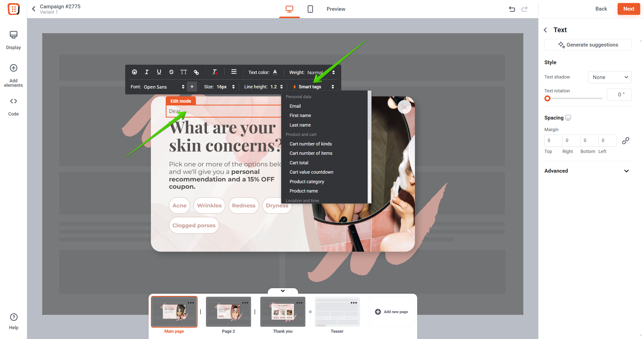Open the Text color picker
Screen dimensions: 644x339
[275, 72]
